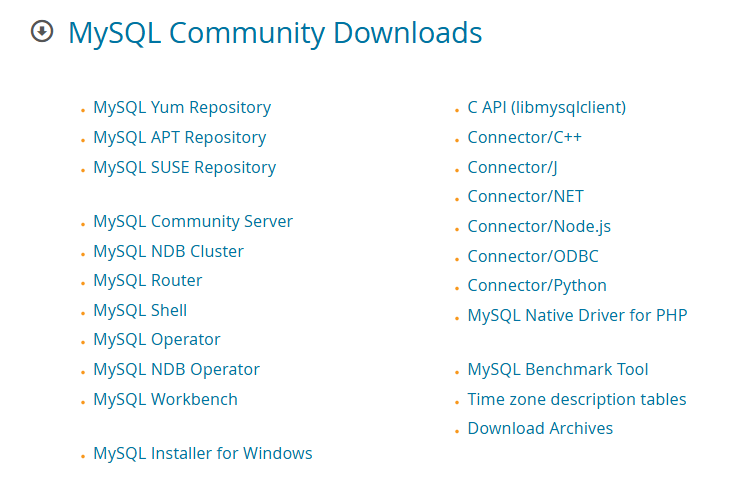
Task: Select MySQL Community Server download
Action: click(x=193, y=222)
